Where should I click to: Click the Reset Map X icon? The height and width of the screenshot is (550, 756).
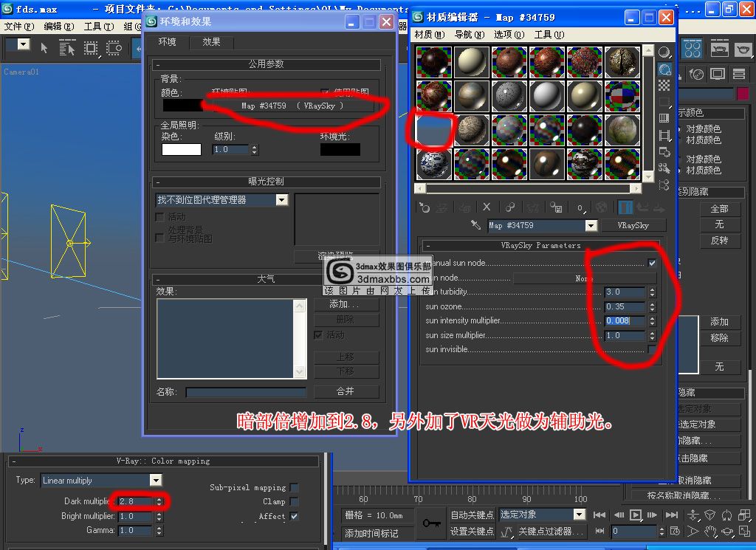click(487, 207)
